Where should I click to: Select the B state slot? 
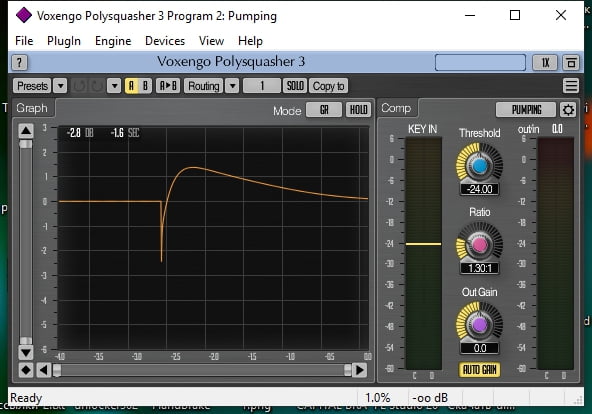(145, 86)
